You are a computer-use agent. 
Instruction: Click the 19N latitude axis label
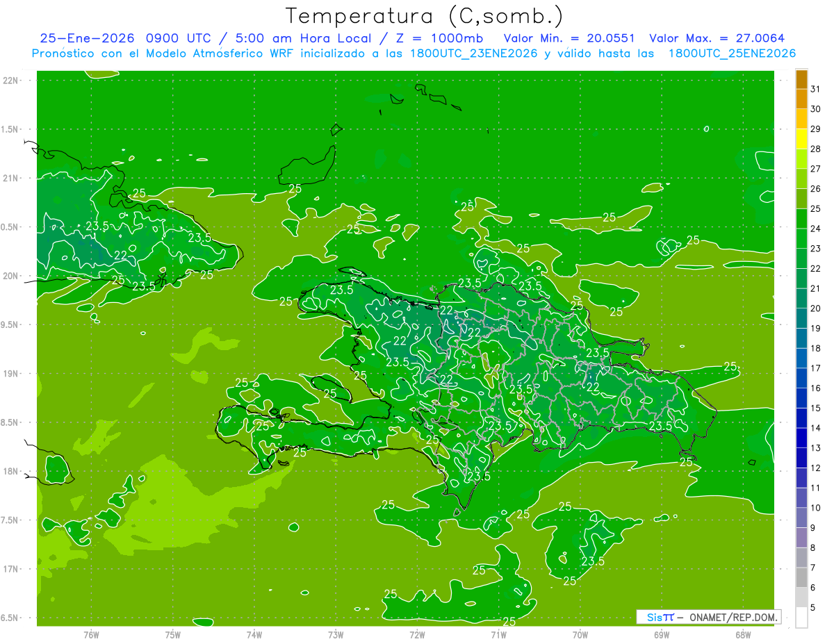click(x=11, y=374)
